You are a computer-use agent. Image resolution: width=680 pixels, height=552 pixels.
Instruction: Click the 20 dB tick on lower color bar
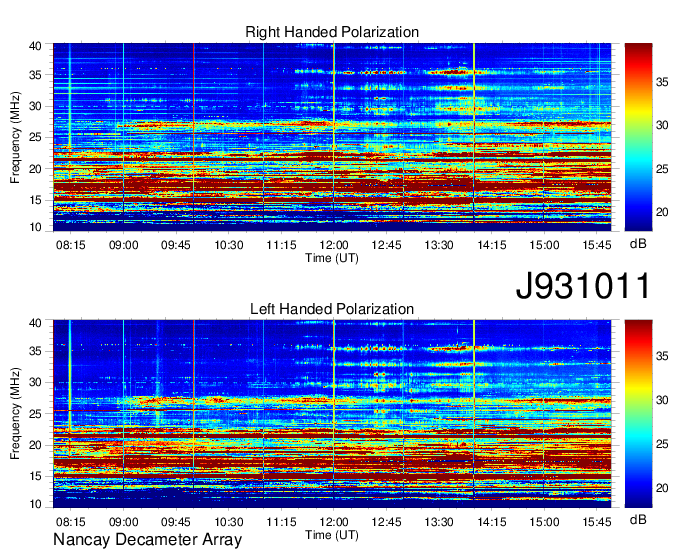tap(662, 489)
